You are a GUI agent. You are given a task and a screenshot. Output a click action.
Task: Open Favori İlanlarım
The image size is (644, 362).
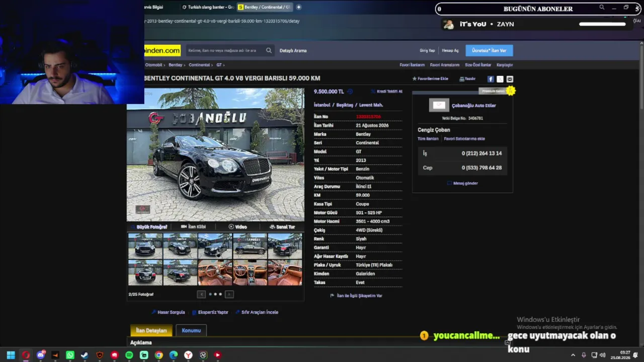coord(412,65)
